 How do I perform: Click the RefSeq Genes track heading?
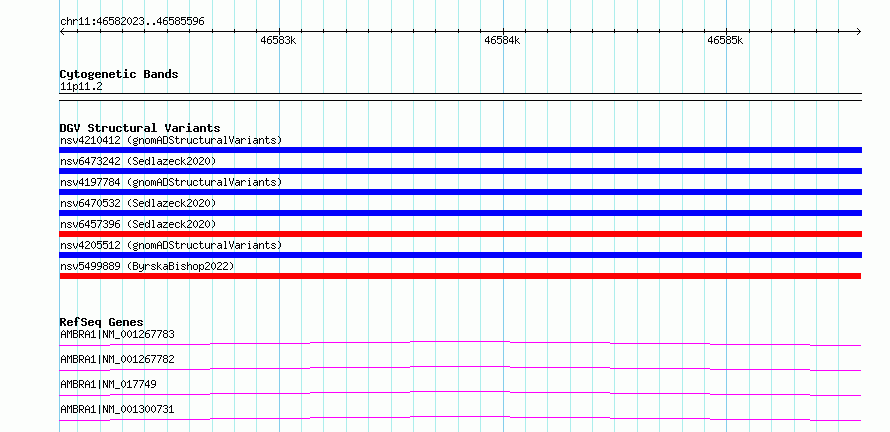102,322
